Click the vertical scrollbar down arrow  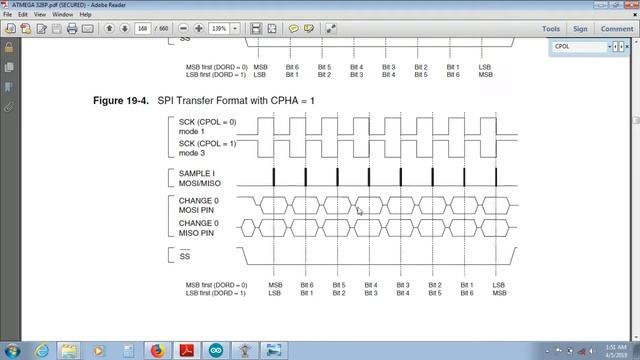coord(635,338)
